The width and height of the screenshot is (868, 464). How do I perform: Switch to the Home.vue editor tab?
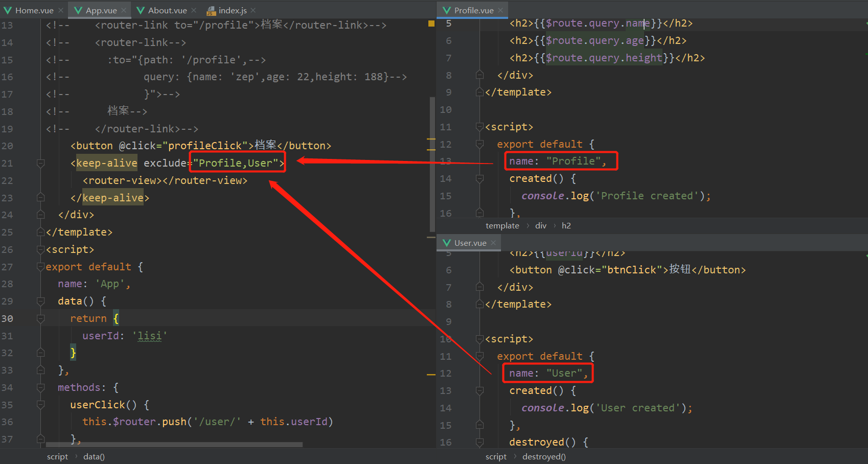[x=34, y=10]
